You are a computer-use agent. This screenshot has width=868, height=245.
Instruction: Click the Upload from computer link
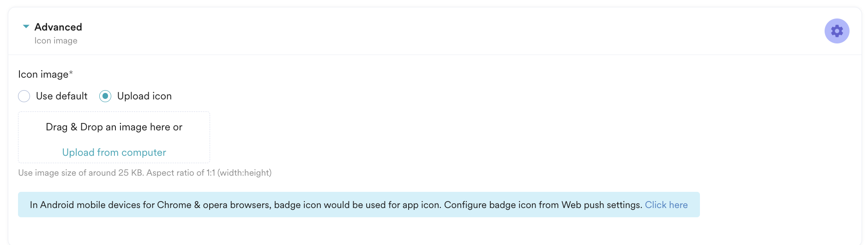click(114, 153)
